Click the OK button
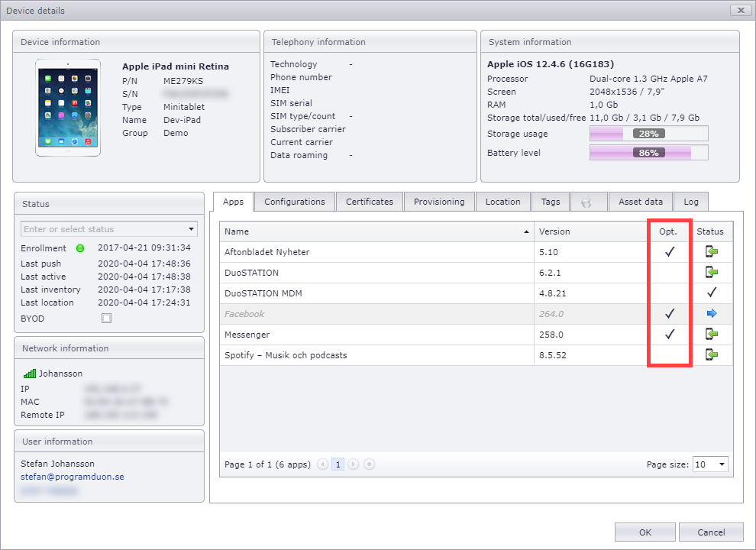The width and height of the screenshot is (756, 550). click(645, 532)
